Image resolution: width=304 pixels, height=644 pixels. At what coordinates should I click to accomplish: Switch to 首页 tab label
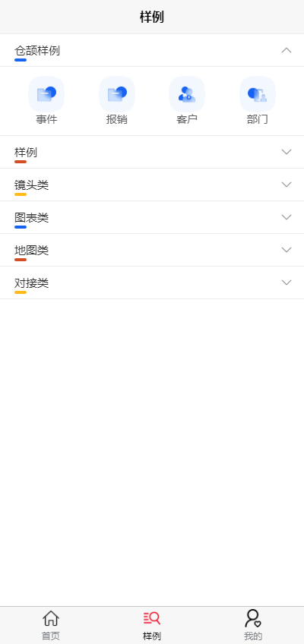(50, 636)
